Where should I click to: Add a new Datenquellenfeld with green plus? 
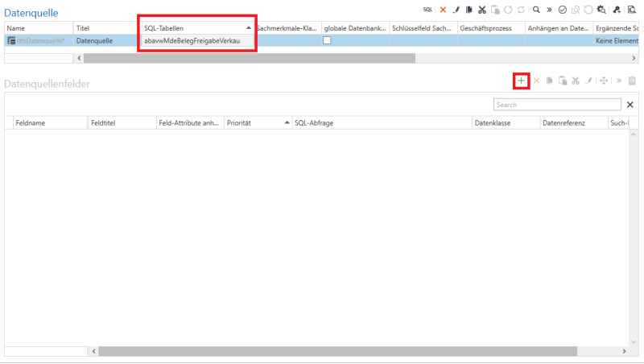(521, 81)
